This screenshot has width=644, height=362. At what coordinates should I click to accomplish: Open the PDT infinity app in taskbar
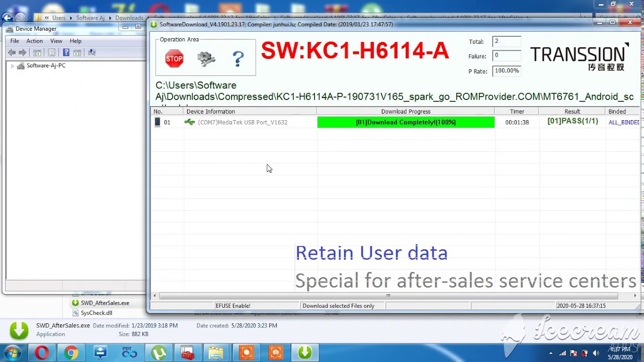pos(129,353)
